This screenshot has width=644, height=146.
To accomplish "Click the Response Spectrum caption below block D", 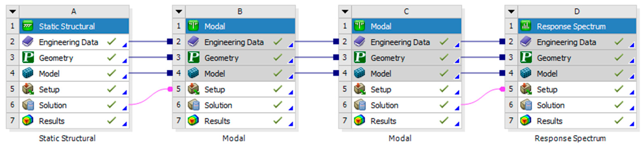I will 570,138.
